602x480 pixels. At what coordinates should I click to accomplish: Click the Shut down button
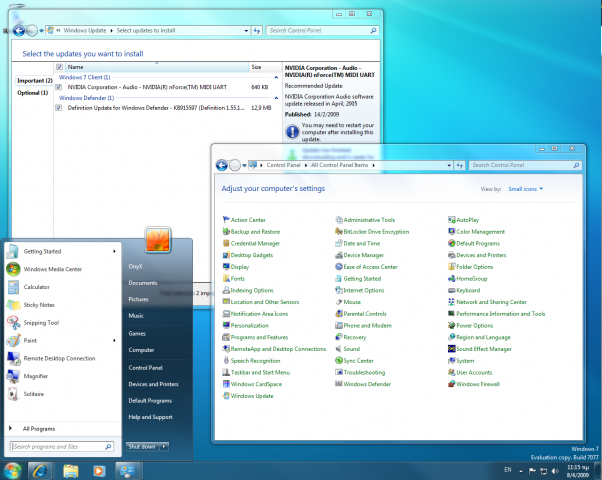point(142,447)
